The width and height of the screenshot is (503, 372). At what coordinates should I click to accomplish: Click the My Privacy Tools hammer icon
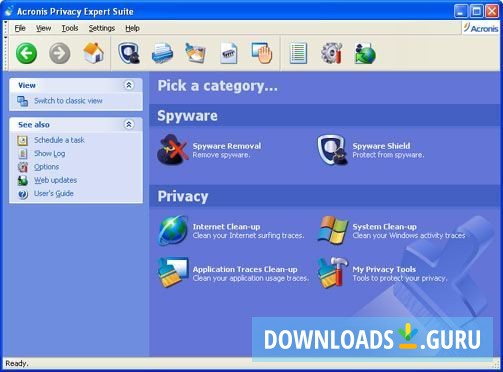[x=332, y=272]
